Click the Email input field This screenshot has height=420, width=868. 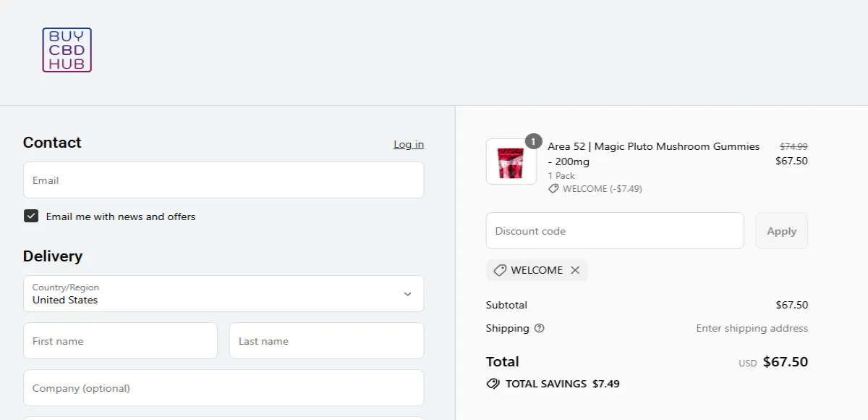point(223,180)
